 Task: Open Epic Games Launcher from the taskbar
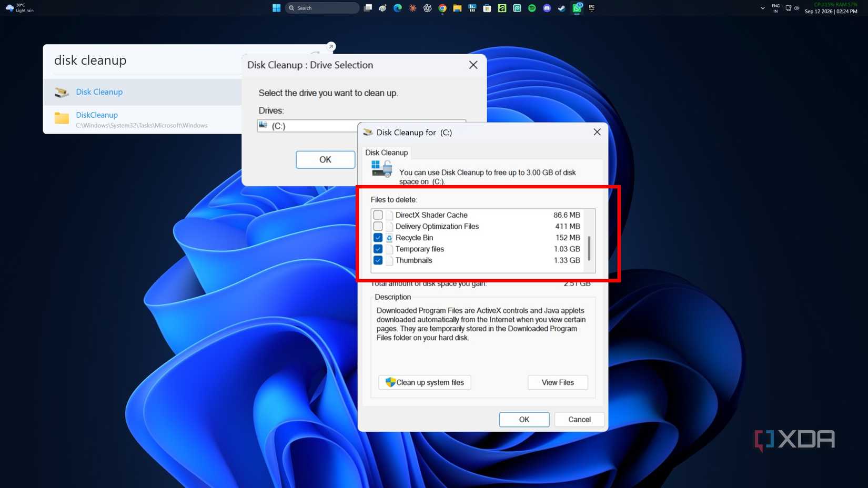[x=592, y=8]
